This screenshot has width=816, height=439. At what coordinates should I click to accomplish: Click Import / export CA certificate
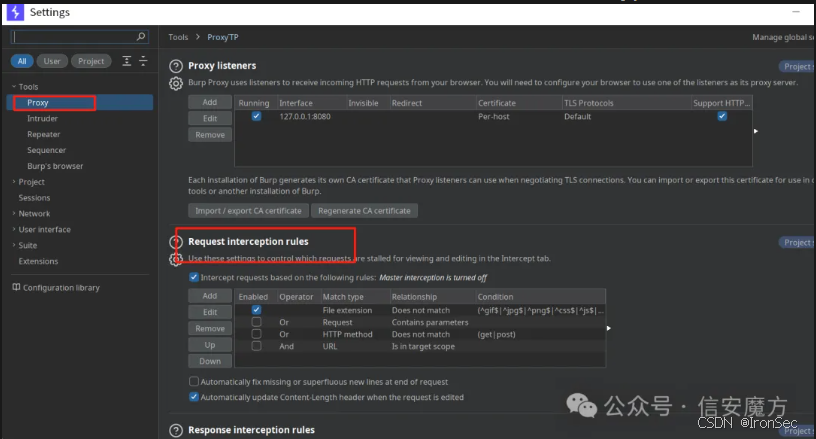(248, 211)
